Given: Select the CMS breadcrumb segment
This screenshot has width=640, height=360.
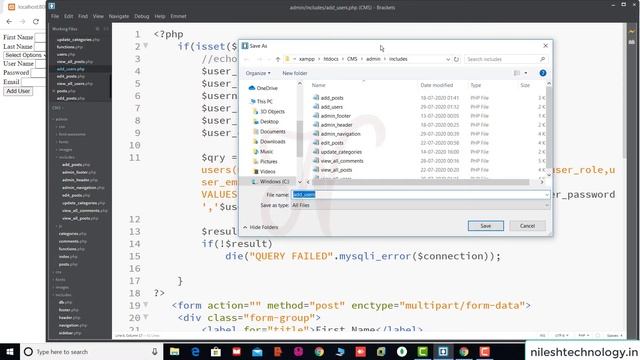Looking at the screenshot, I should 352,59.
